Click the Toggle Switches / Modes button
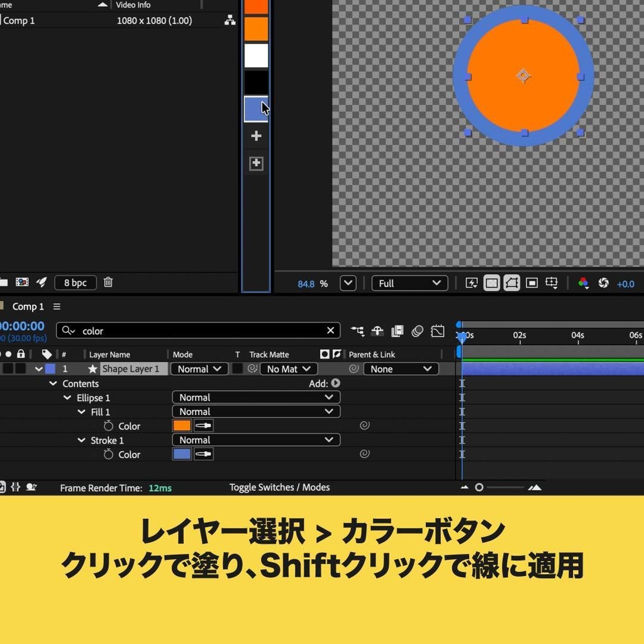Screen dimensions: 644x644 click(x=279, y=487)
